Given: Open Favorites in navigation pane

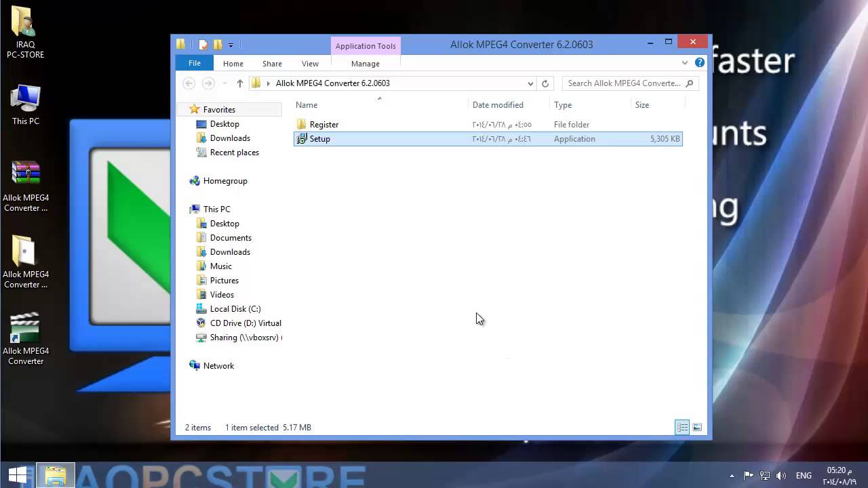Looking at the screenshot, I should click(219, 110).
